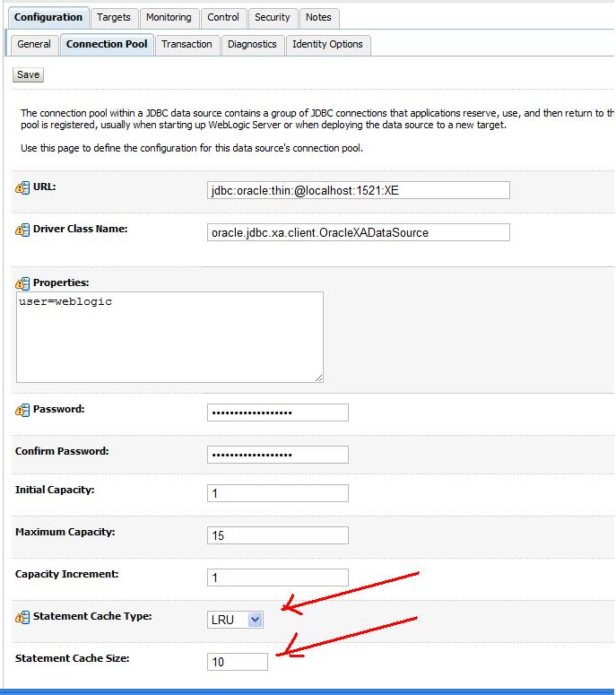616x695 pixels.
Task: Click the restart-required icon beside URL
Action: click(x=22, y=187)
